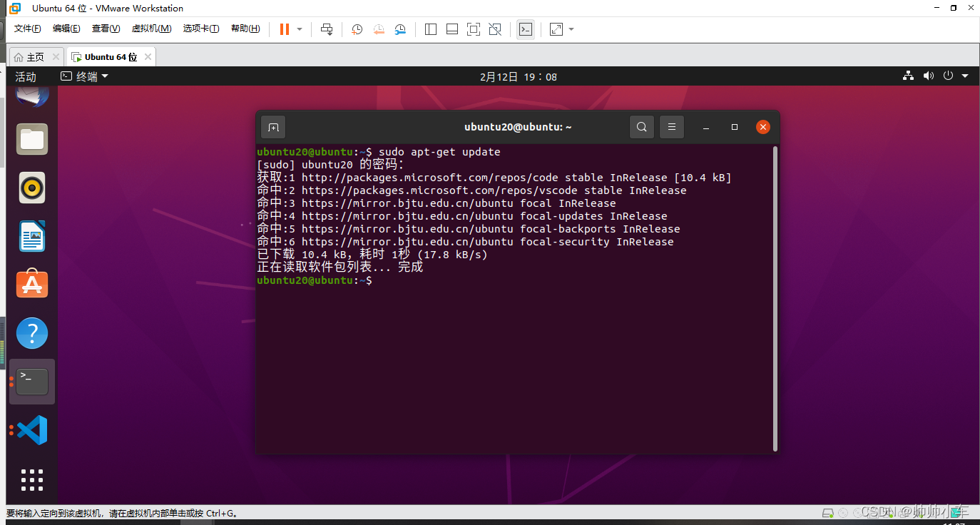Click the 正在读取软件包列表... 完成 line
This screenshot has height=525, width=980.
[x=340, y=267]
